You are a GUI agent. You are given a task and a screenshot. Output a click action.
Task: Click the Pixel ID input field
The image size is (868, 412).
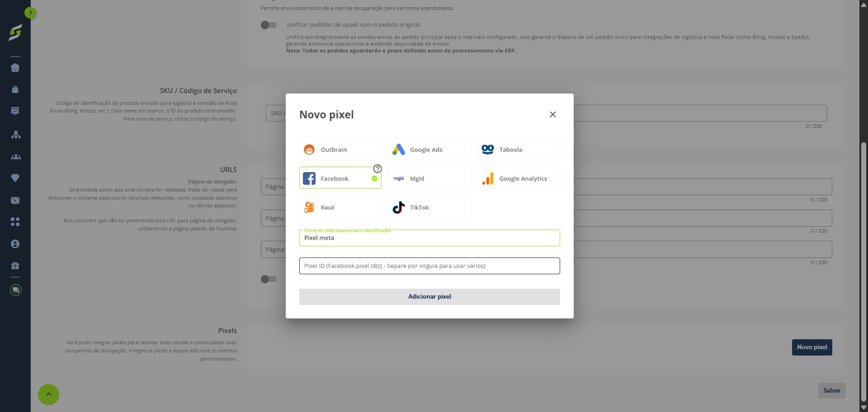[429, 266]
